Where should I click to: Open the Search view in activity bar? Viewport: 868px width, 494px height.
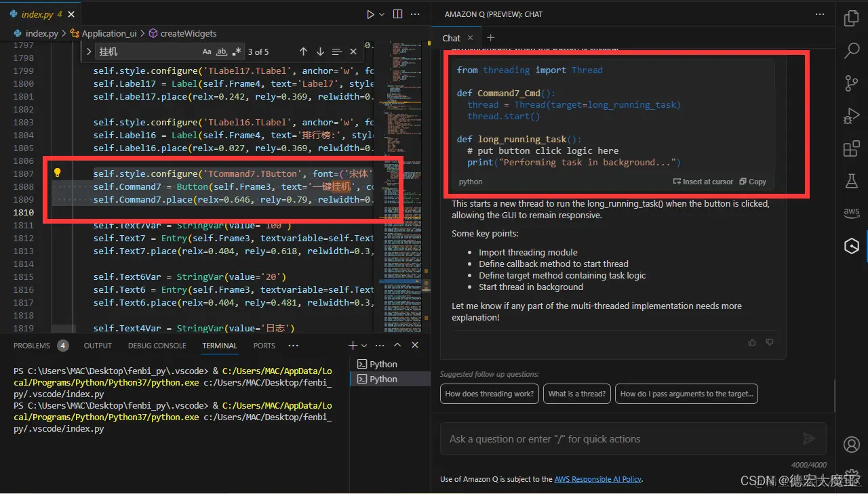pyautogui.click(x=851, y=51)
